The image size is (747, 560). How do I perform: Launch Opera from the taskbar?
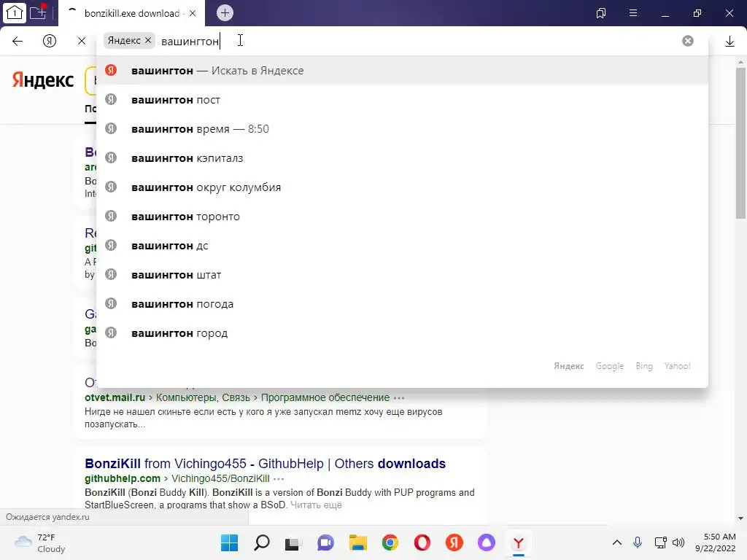(x=422, y=542)
